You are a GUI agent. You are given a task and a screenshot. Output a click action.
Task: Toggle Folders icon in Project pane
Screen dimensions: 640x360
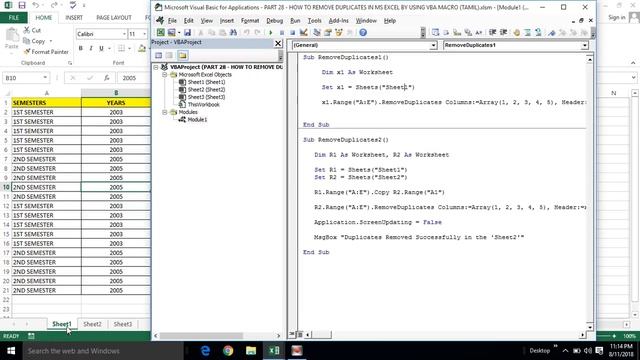click(x=182, y=56)
